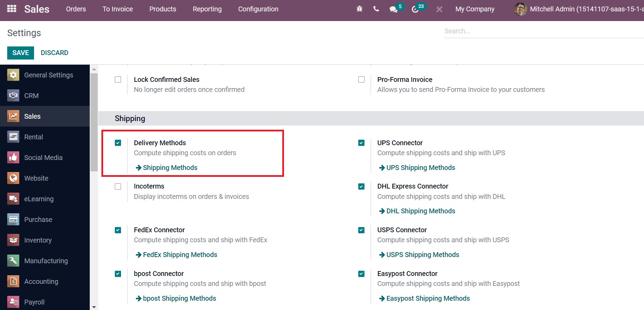Open the phone call icon
644x310 pixels.
click(376, 9)
